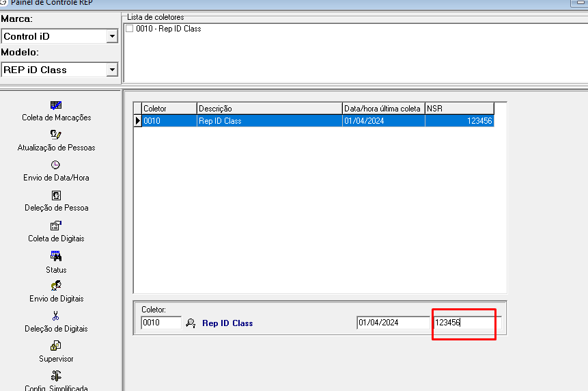The height and width of the screenshot is (391, 588).
Task: Click the coletor search magnifier icon
Action: coord(191,323)
